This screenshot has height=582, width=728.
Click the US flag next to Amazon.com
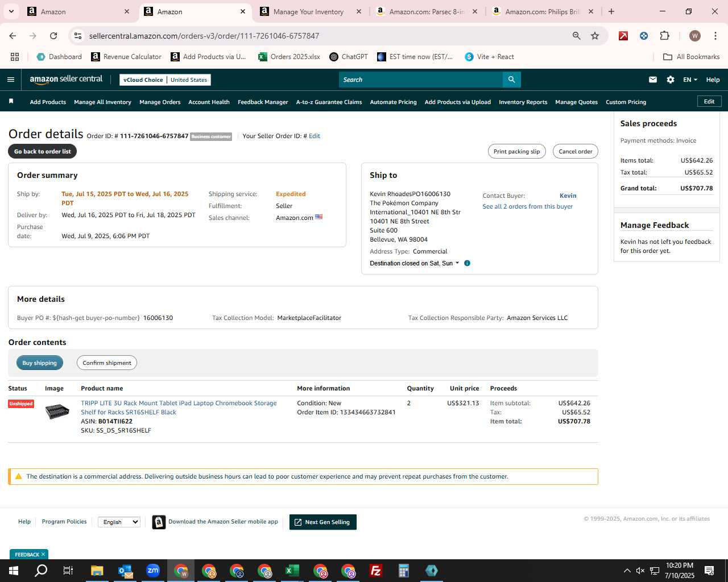click(319, 217)
